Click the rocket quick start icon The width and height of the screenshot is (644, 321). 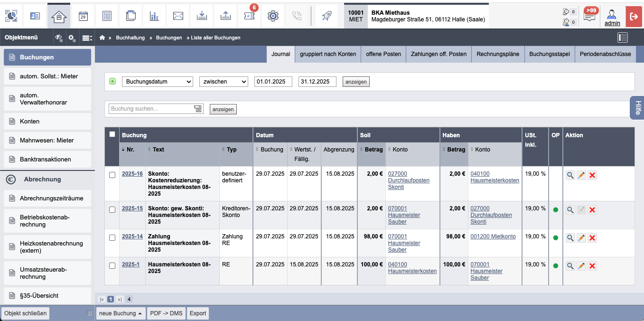(327, 16)
